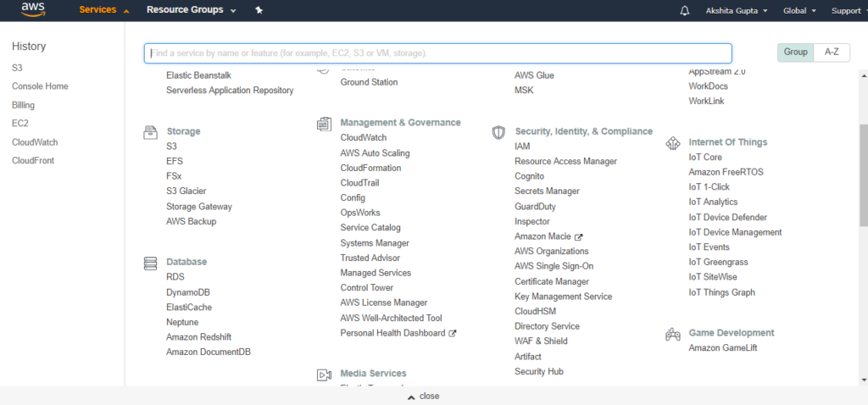Open Key Management Service
868x405 pixels.
(x=564, y=297)
